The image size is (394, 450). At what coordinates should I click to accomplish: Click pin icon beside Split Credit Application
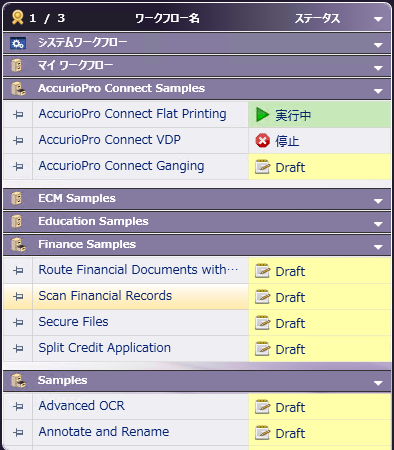(18, 348)
